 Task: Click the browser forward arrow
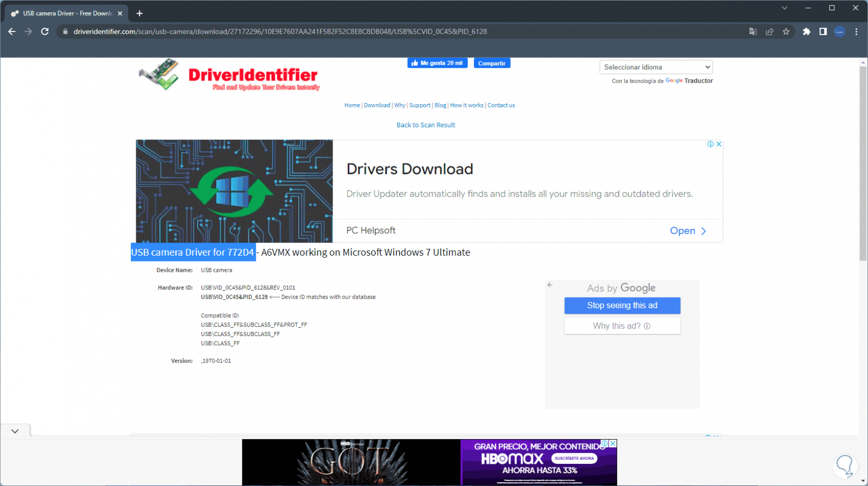pos(28,32)
